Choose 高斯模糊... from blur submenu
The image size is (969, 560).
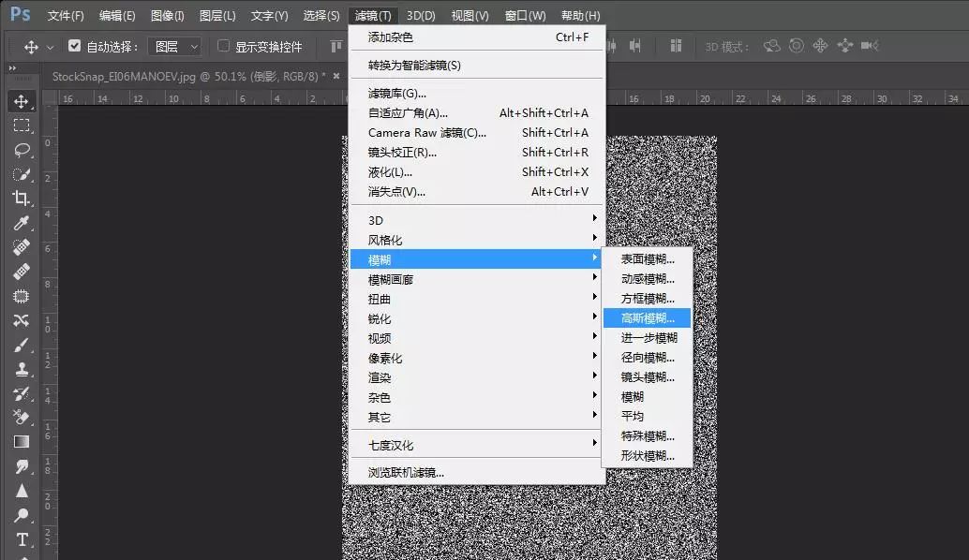647,318
